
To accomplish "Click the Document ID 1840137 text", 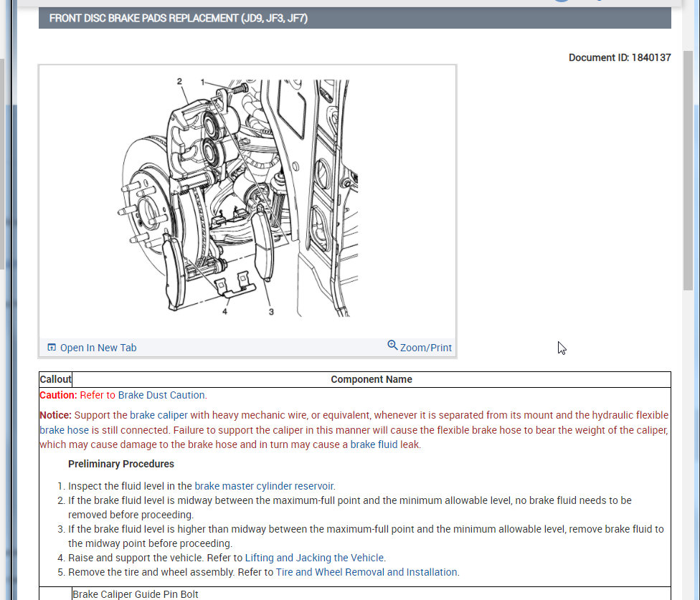I will click(620, 57).
